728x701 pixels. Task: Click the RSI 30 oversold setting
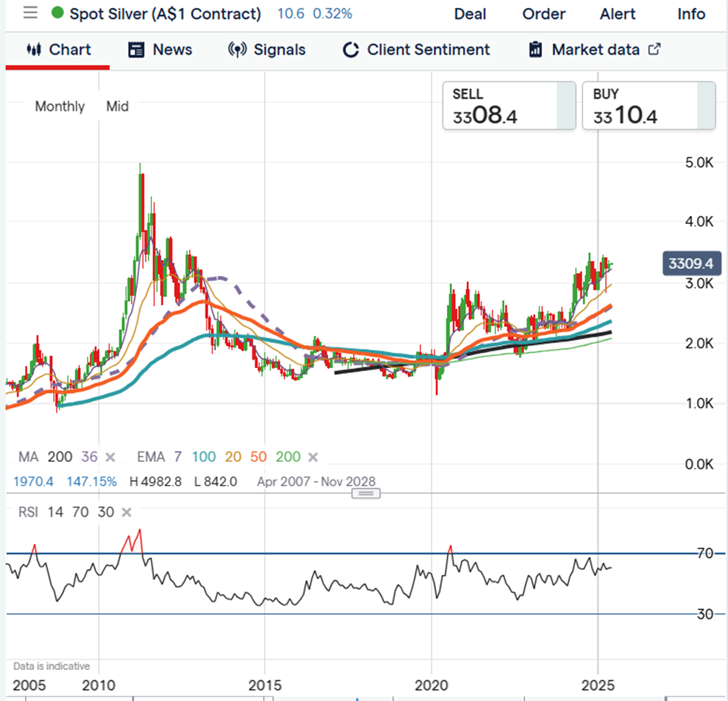[x=105, y=512]
